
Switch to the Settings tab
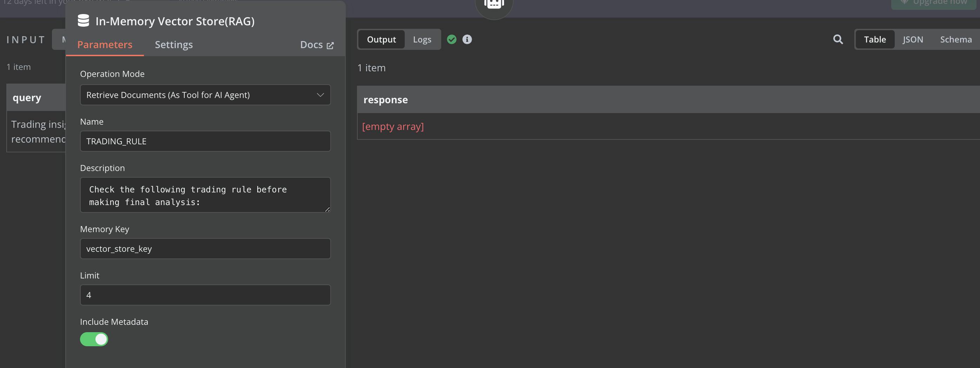pyautogui.click(x=174, y=45)
